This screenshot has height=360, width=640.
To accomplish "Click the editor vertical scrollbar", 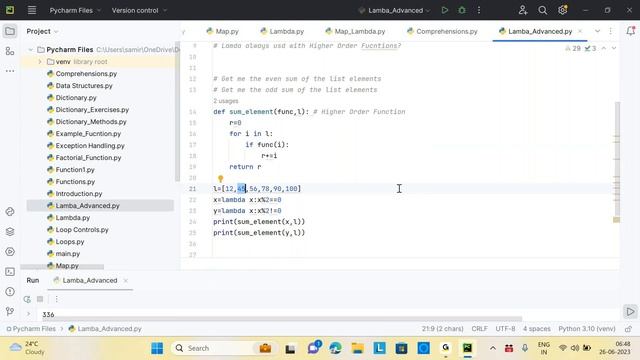I will click(x=617, y=159).
